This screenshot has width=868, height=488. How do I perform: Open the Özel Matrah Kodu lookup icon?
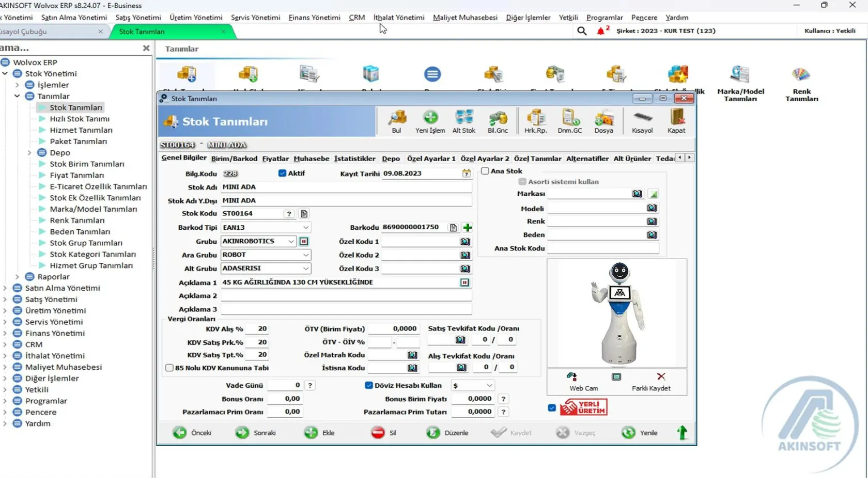tap(412, 355)
